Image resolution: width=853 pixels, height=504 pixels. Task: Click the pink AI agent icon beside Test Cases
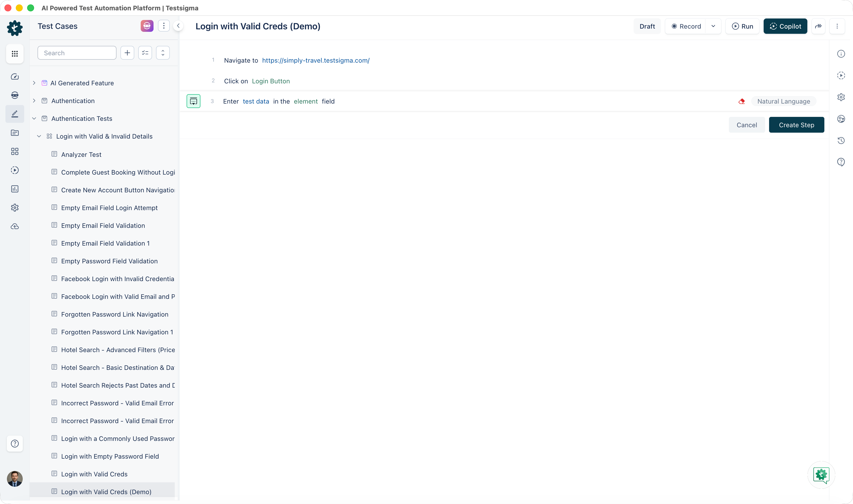coord(147,26)
